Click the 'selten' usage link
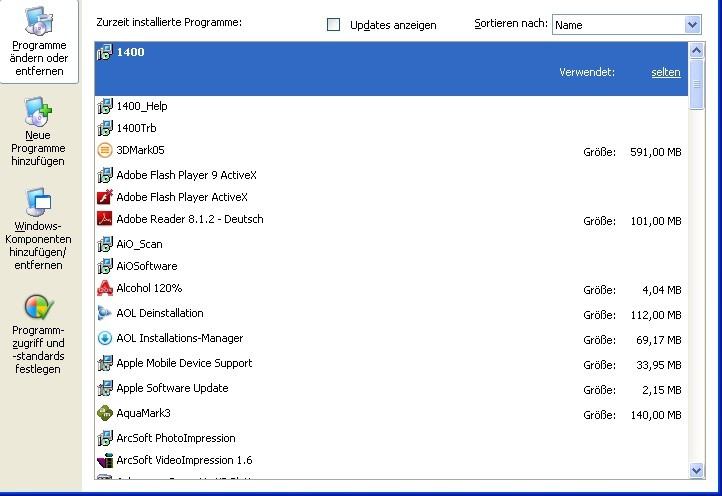This screenshot has width=722, height=496. pyautogui.click(x=666, y=72)
